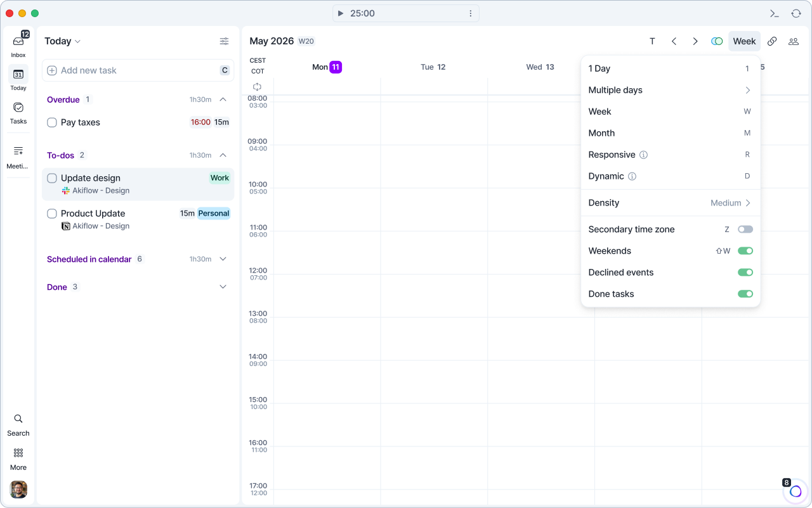Click the 15m duration on Pay taxes
The width and height of the screenshot is (812, 508).
(221, 122)
